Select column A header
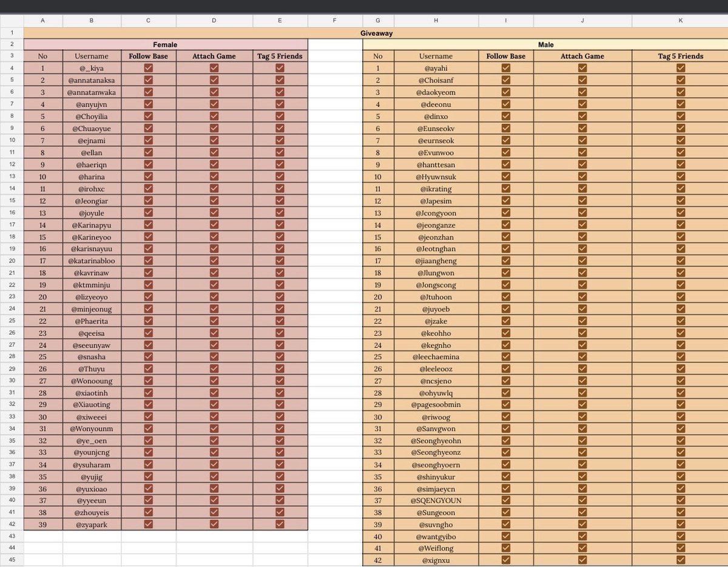Screen dimensions: 728x567 [42, 21]
